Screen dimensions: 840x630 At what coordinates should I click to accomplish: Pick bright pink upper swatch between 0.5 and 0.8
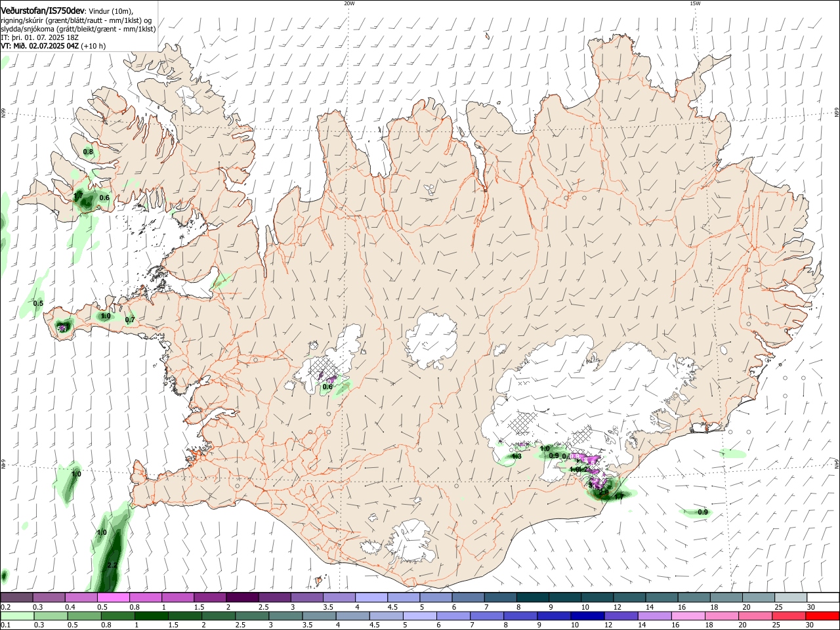(113, 597)
